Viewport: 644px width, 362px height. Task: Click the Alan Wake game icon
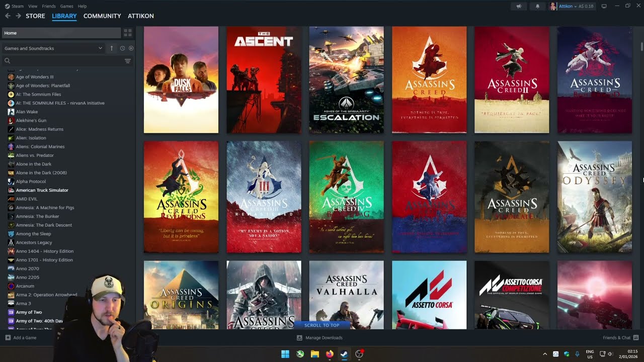click(x=11, y=112)
